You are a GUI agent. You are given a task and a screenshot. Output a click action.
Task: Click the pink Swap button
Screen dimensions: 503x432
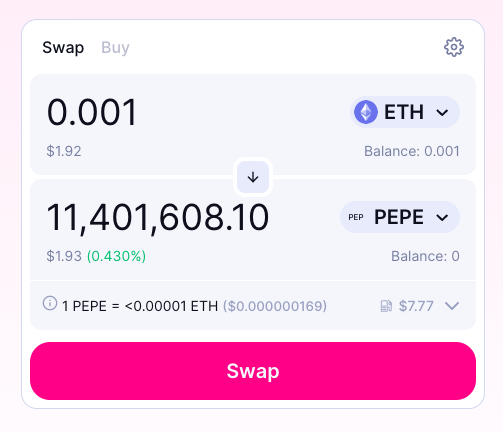pos(253,371)
